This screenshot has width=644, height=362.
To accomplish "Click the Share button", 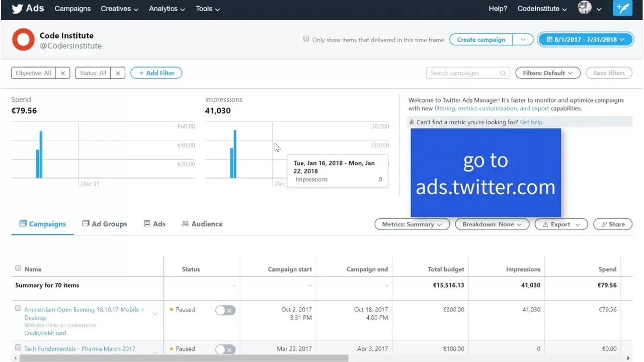I will pos(613,224).
